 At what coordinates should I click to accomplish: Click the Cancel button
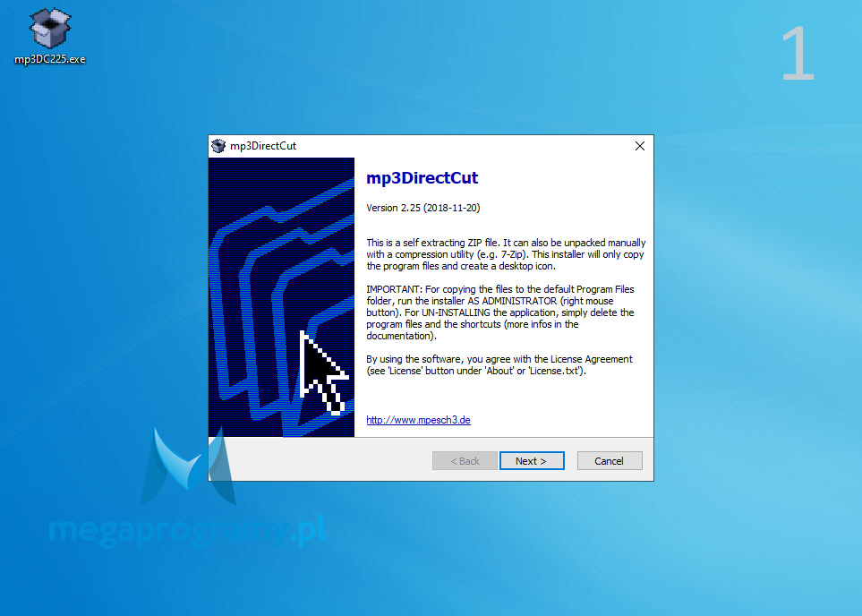(609, 461)
